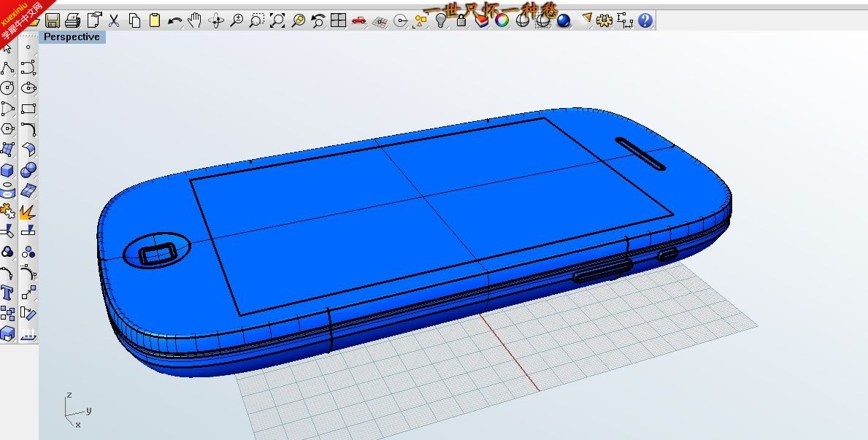Screen dimensions: 868x440
Task: Select the Box solid tool
Action: [x=8, y=170]
